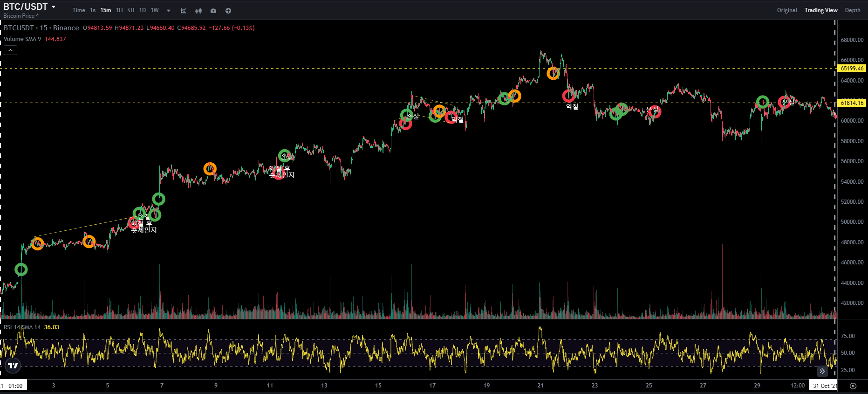Click the 50000.00 price axis label

click(852, 222)
